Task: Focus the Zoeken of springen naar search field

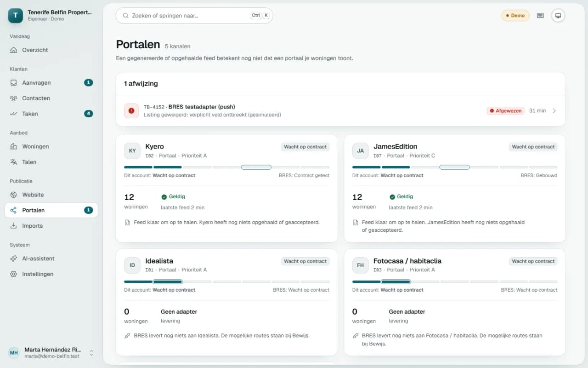Action: click(x=194, y=15)
